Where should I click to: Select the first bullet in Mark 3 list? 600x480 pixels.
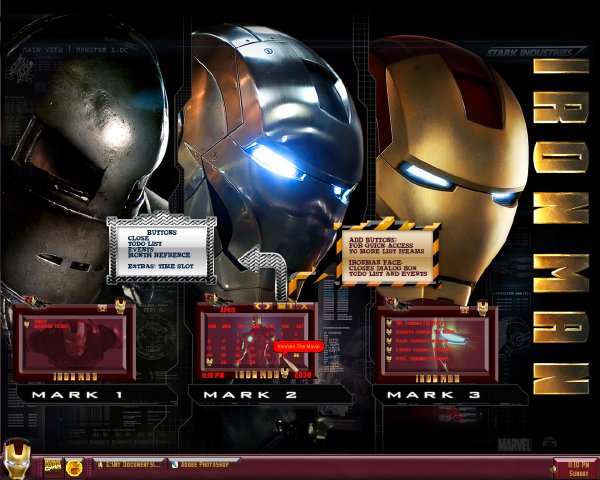pyautogui.click(x=389, y=323)
